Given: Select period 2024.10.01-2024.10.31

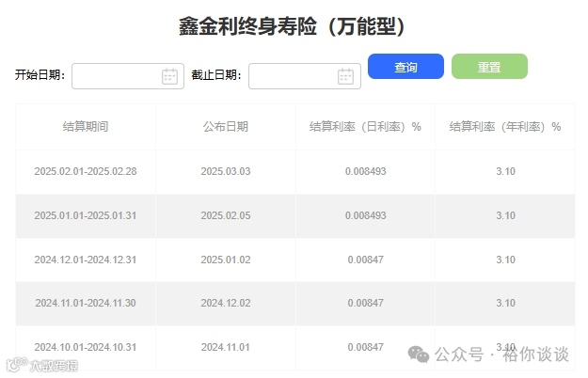Looking at the screenshot, I should (86, 347).
